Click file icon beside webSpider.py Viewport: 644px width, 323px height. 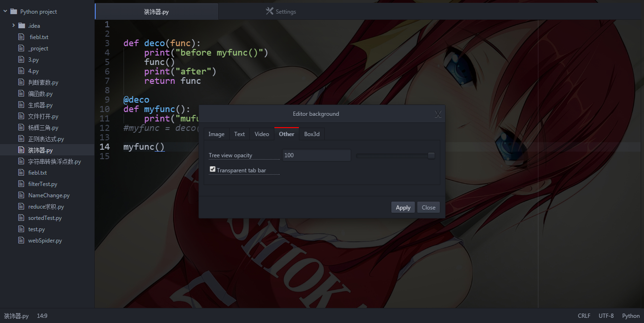coord(21,240)
